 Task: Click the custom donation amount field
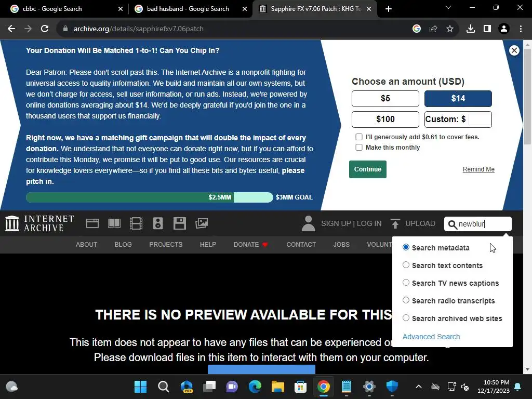[480, 119]
